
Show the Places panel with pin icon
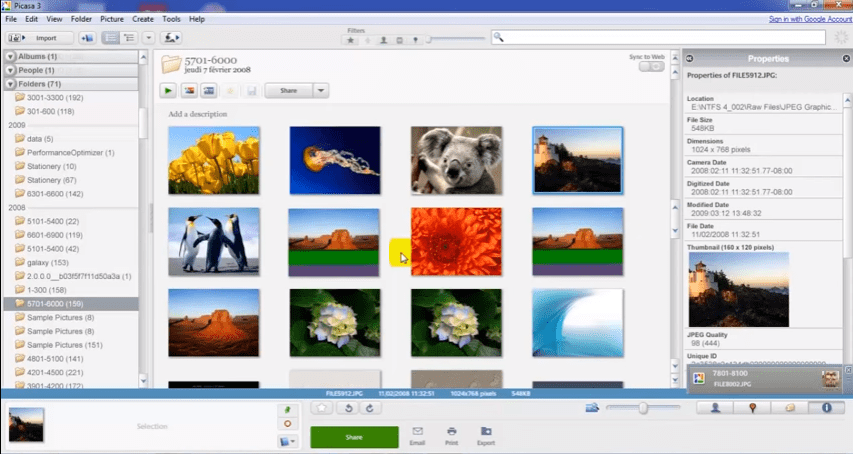pos(752,408)
